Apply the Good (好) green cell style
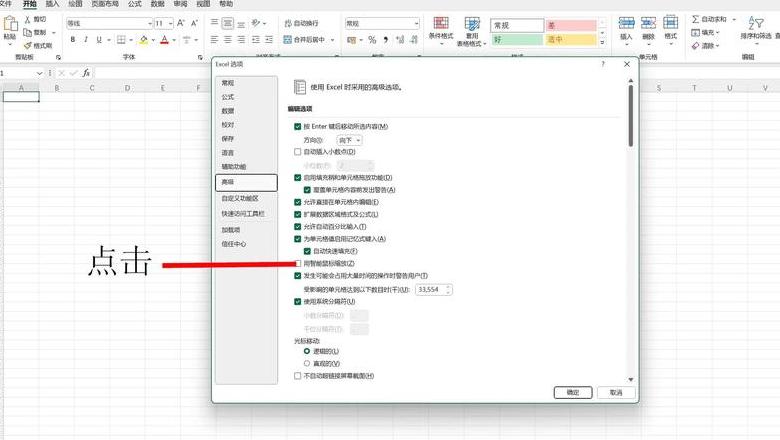Screen dimensions: 780x440 coord(517,39)
